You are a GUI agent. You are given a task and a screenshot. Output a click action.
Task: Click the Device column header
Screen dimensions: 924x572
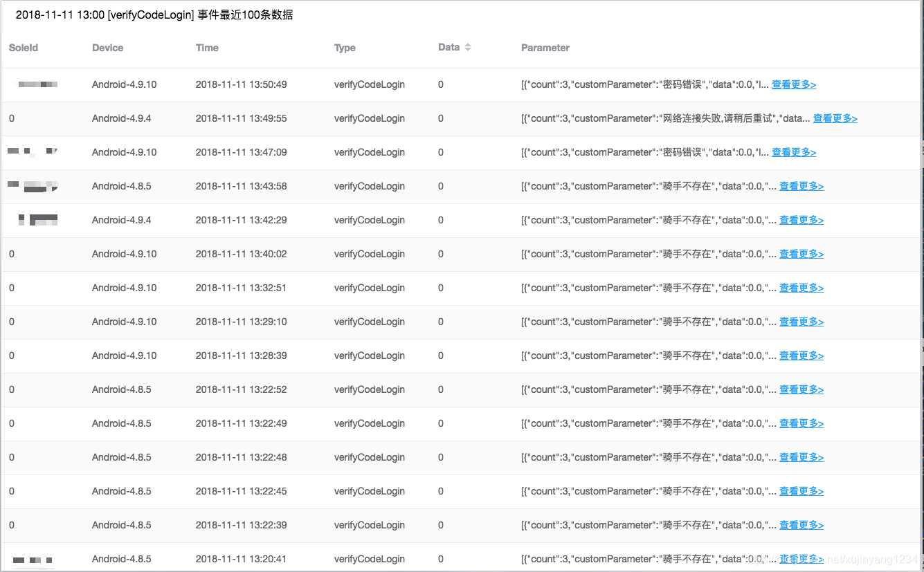click(x=107, y=48)
